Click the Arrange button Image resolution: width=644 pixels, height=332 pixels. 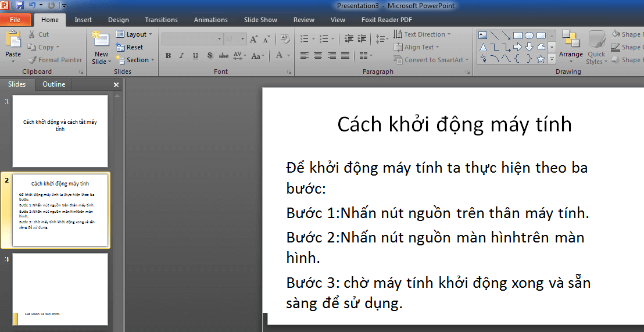[571, 46]
